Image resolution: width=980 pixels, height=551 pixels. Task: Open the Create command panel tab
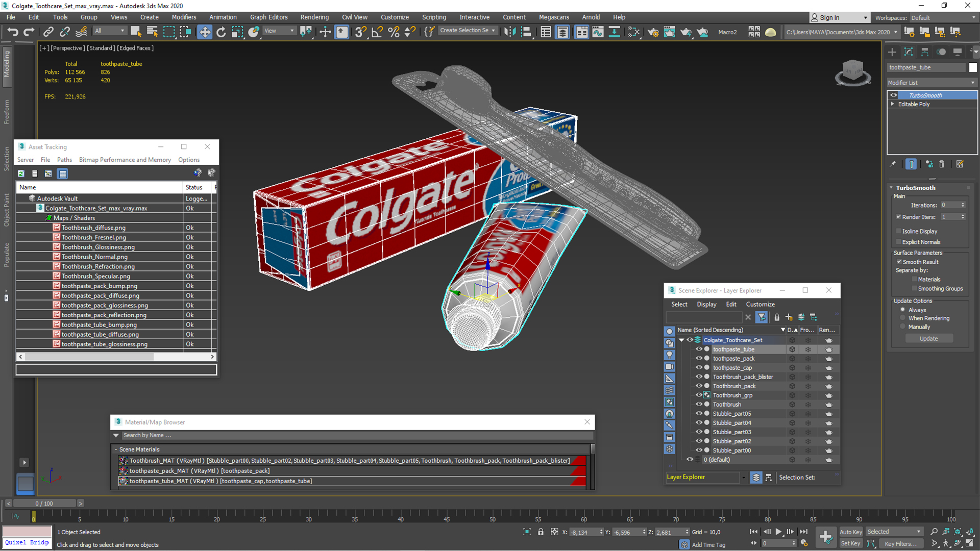(892, 52)
